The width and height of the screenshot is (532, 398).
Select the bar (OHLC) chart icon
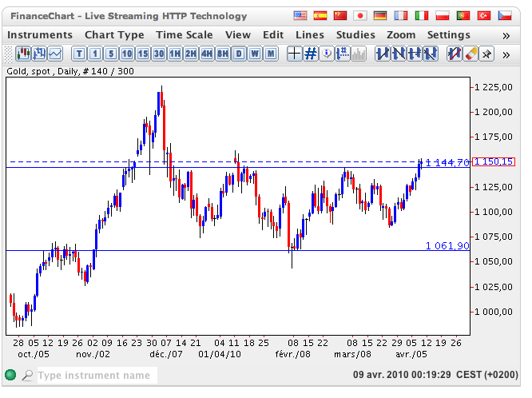coord(39,54)
